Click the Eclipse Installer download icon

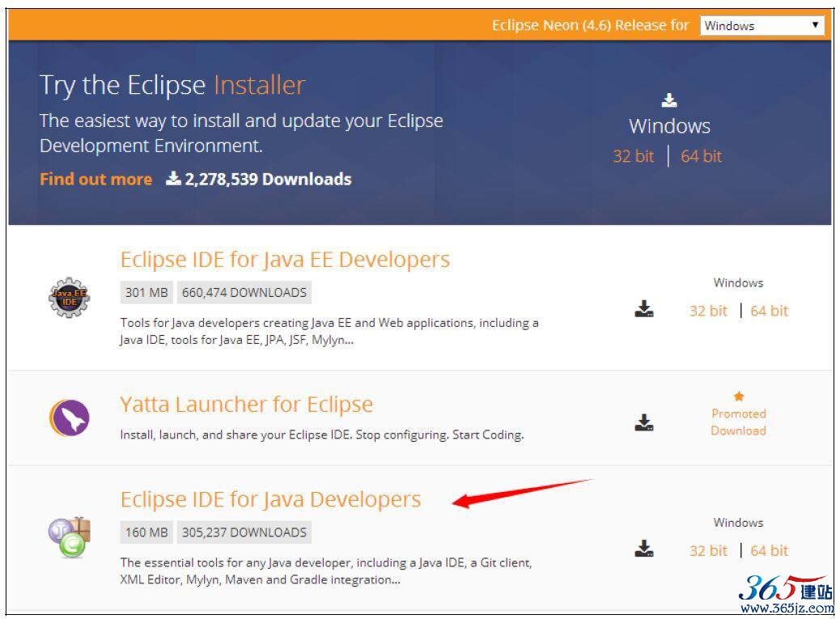coord(669,100)
